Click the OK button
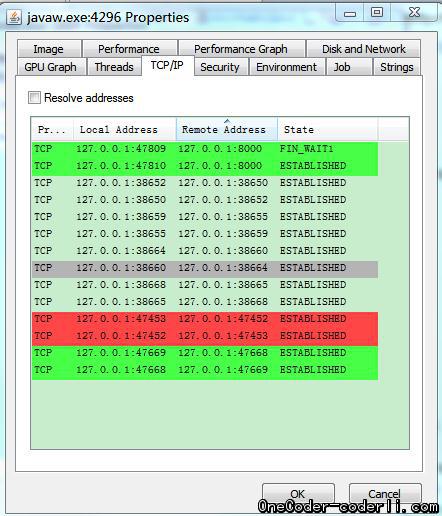This screenshot has width=442, height=516. point(298,493)
